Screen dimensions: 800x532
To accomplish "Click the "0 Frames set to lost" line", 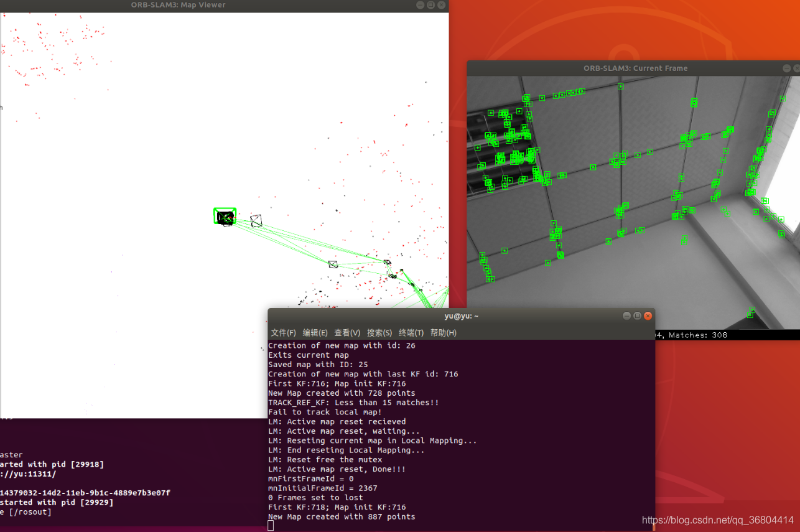I will click(x=315, y=498).
